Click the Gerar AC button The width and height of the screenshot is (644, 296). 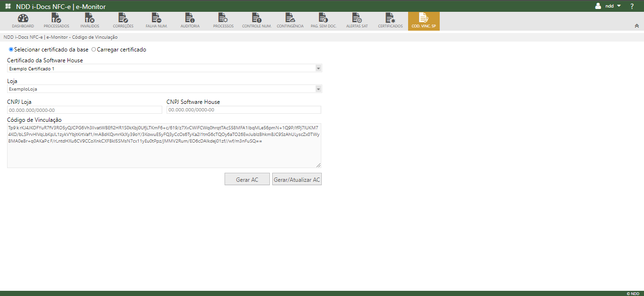247,179
